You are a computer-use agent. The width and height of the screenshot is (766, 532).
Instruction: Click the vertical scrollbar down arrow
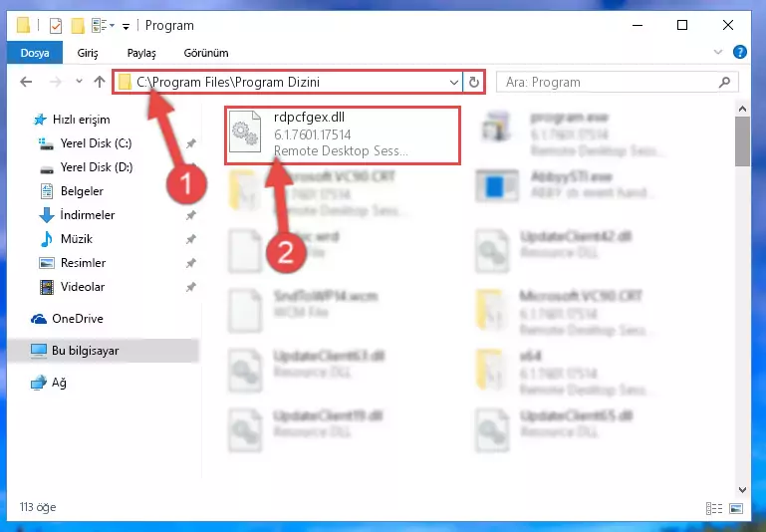coord(742,489)
